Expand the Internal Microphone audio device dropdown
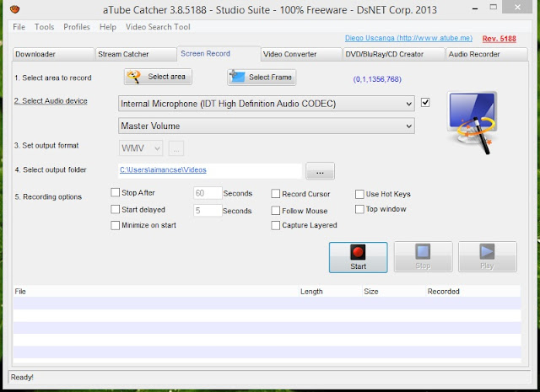This screenshot has width=540, height=392. tap(267, 104)
